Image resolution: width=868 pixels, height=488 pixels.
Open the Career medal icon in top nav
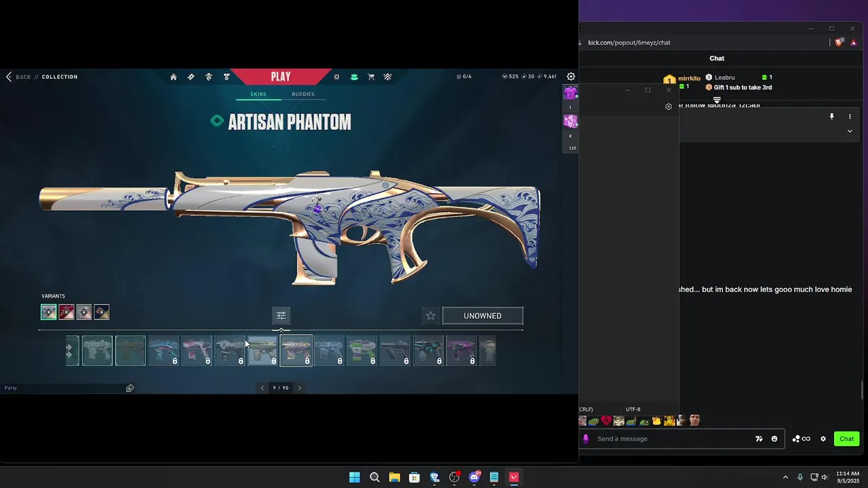point(226,77)
